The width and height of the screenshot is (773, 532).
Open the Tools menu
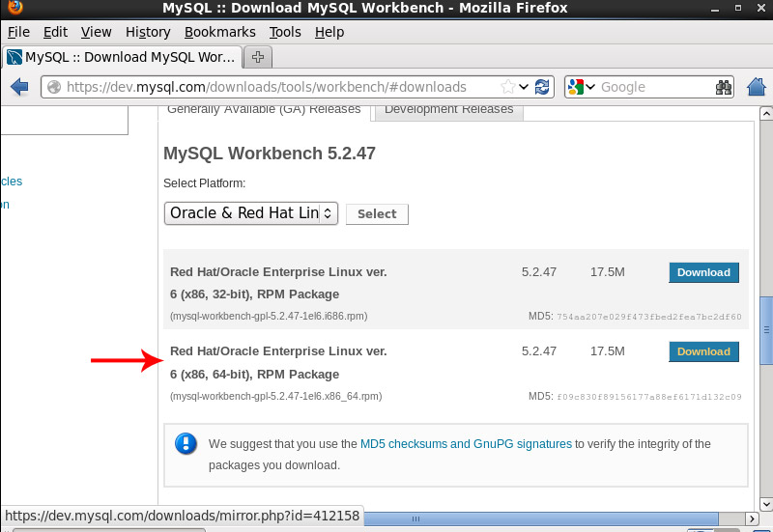[x=285, y=32]
